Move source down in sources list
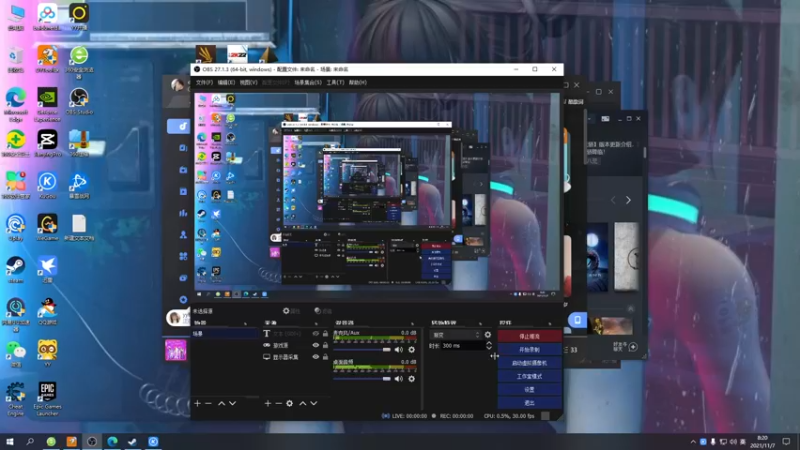Image resolution: width=800 pixels, height=450 pixels. (x=314, y=403)
